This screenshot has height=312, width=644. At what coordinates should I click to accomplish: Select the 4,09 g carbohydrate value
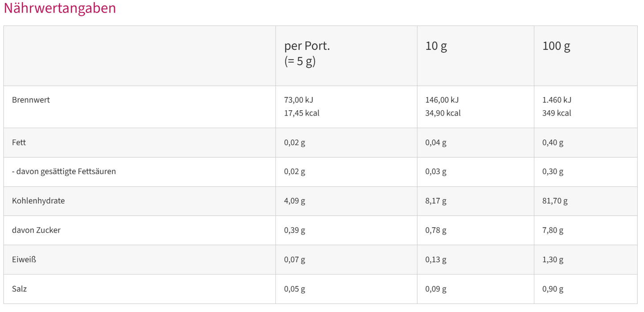pyautogui.click(x=295, y=201)
